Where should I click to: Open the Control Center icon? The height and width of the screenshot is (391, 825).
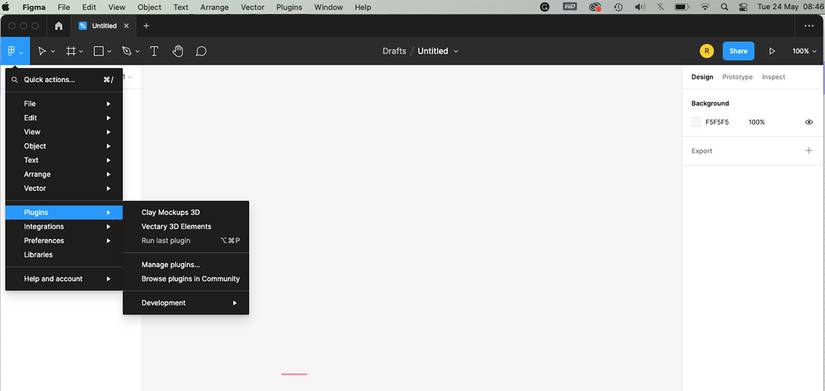click(743, 7)
